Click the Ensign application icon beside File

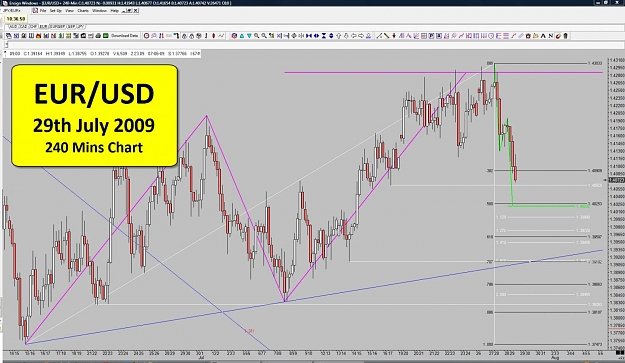click(x=35, y=11)
